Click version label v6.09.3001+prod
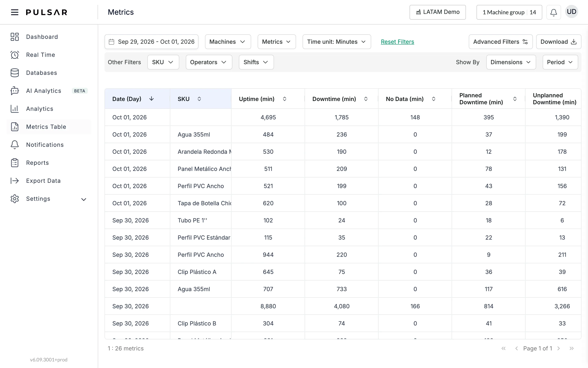 pos(49,359)
